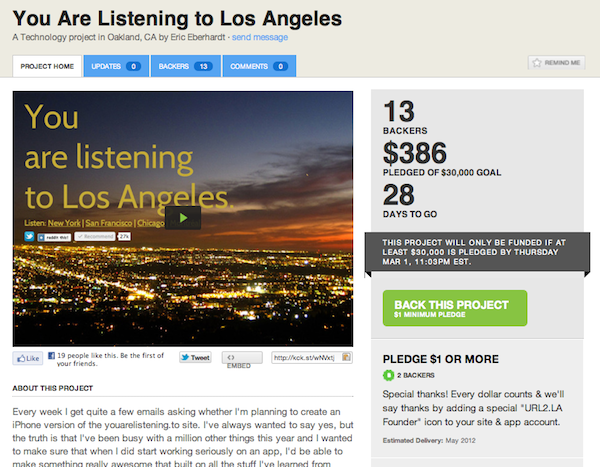Click the Remind Me star button
Viewport: 600px width, 467px height.
pyautogui.click(x=556, y=63)
